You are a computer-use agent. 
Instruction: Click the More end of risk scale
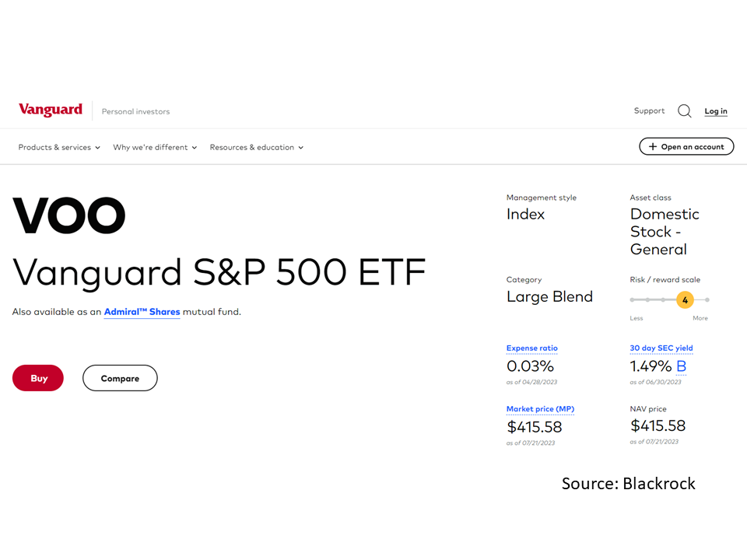[x=700, y=318]
